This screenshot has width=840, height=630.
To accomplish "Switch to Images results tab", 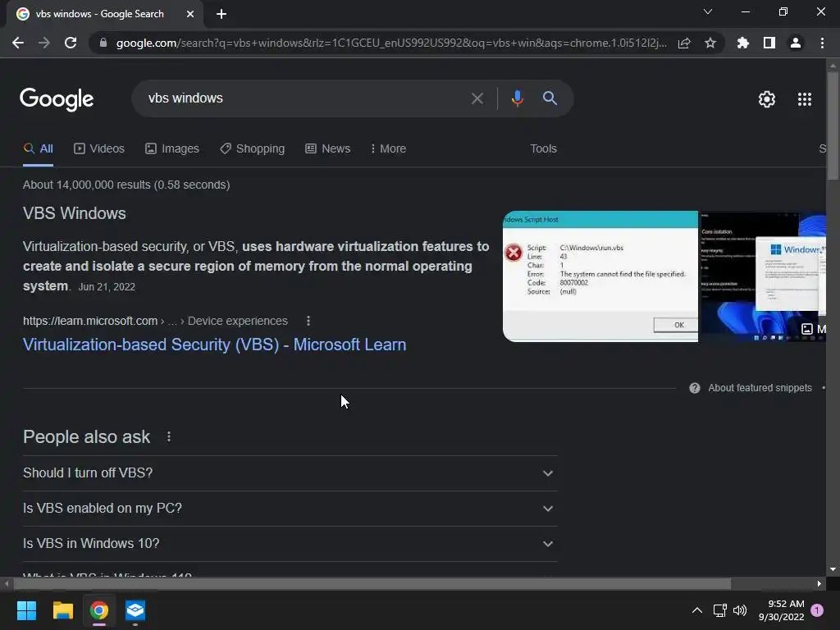I will coord(172,149).
